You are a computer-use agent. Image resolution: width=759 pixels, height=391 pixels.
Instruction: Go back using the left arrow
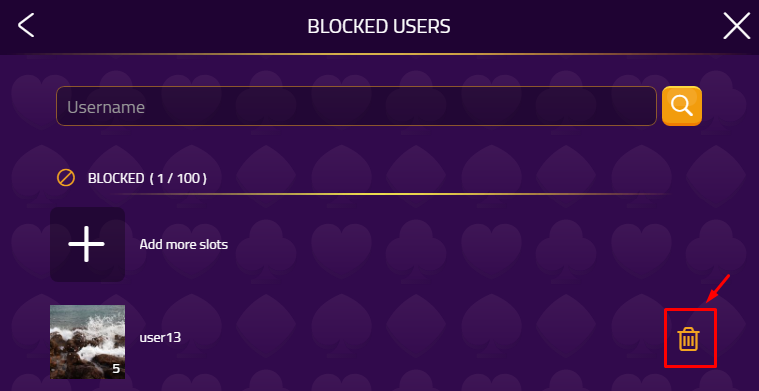click(26, 25)
